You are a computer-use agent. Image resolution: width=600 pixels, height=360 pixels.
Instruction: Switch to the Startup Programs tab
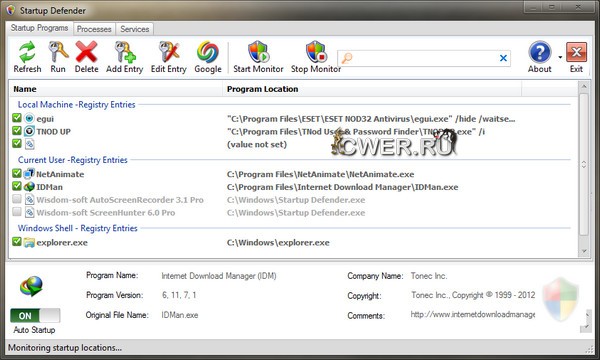pyautogui.click(x=39, y=28)
